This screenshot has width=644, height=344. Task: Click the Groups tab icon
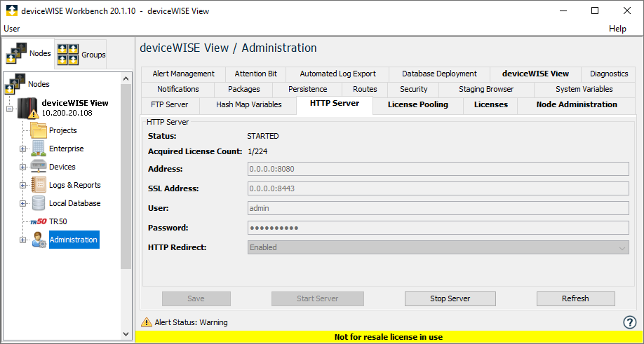click(x=68, y=55)
